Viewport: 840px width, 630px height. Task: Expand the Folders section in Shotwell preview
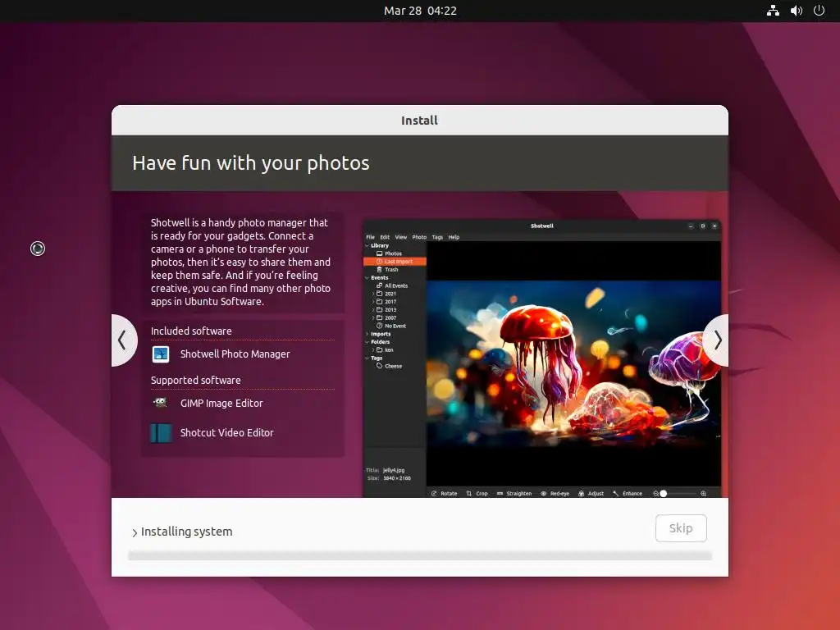367,342
